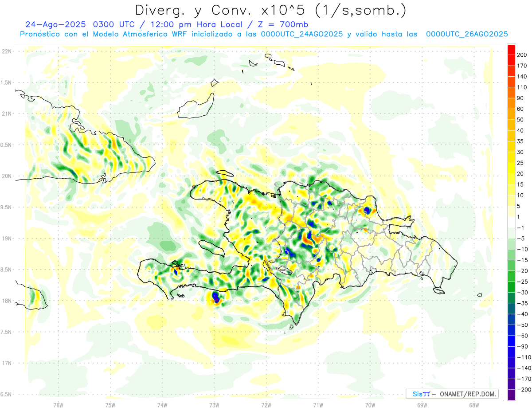The image size is (532, 411).
Task: Pick the white colorbar segment between 1 and -1
Action: point(511,222)
